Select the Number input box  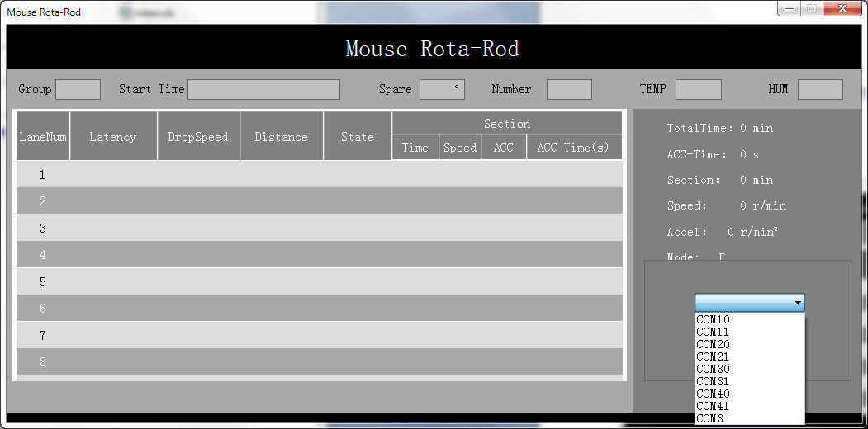click(569, 89)
